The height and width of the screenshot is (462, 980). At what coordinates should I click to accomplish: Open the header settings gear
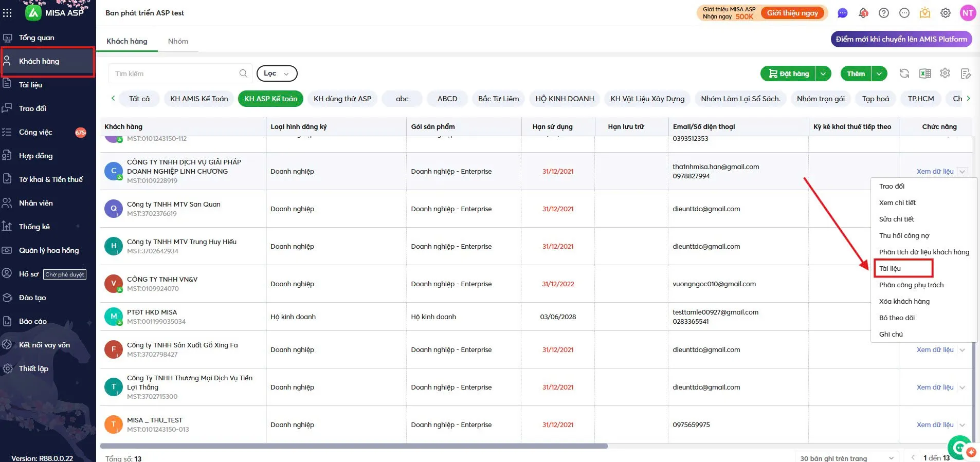pos(946,13)
